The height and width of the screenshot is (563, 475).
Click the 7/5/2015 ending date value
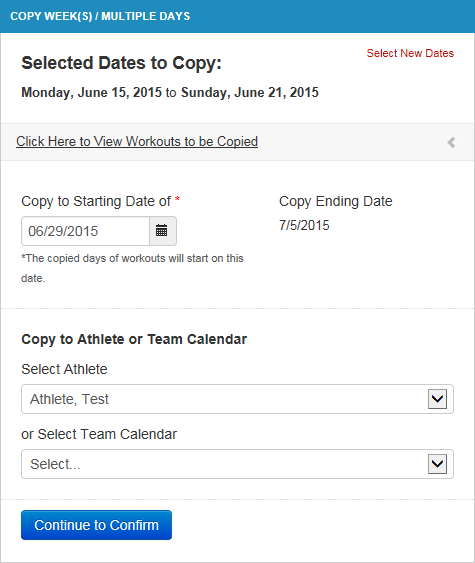coord(304,225)
